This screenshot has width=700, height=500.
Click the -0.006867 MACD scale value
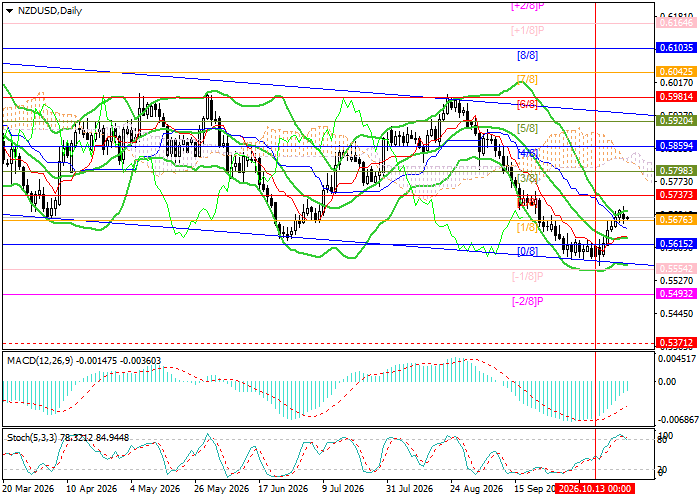point(676,421)
